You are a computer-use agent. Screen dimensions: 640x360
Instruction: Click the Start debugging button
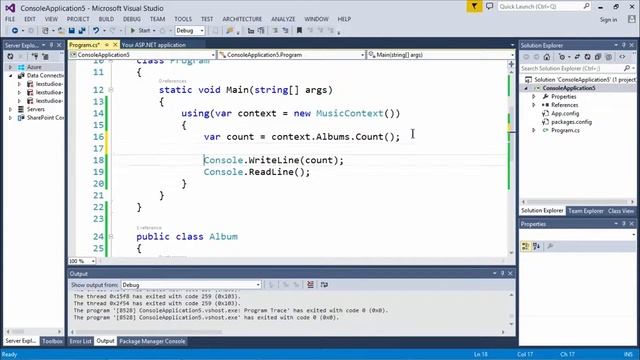click(140, 31)
